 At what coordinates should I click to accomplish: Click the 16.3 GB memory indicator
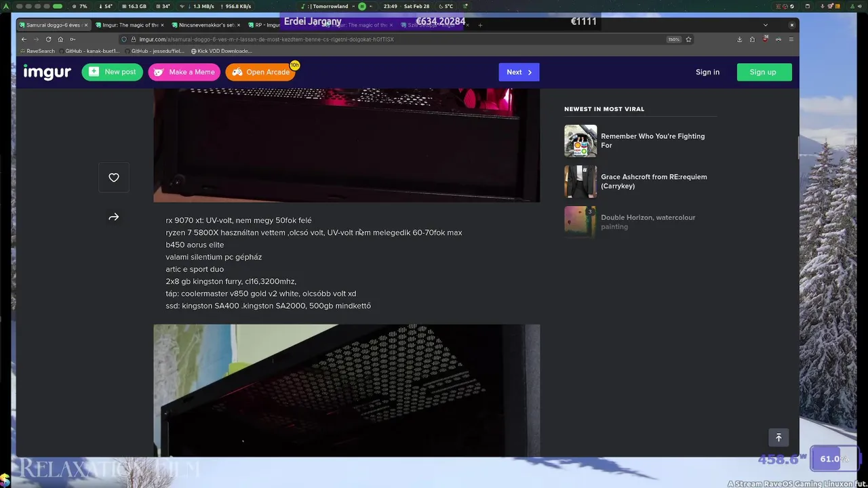coord(133,6)
